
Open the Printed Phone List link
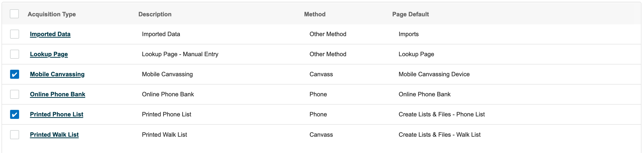pos(57,114)
